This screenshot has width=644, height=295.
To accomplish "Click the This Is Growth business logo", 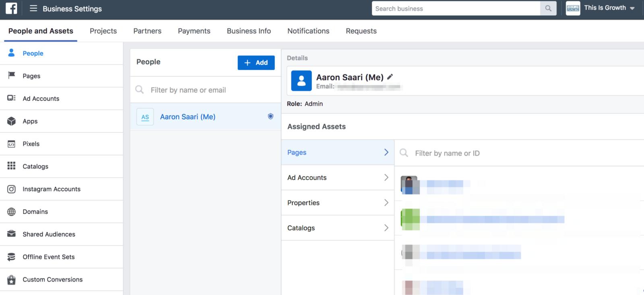I will click(x=573, y=8).
